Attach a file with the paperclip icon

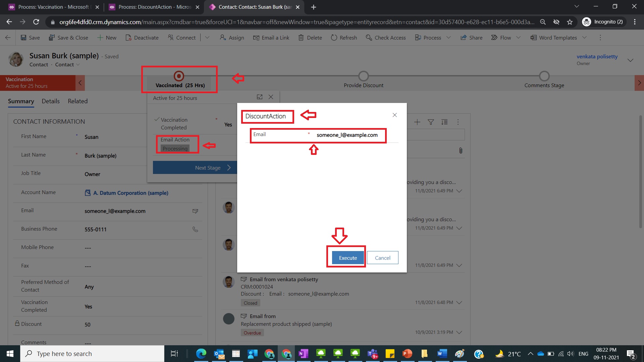click(461, 150)
